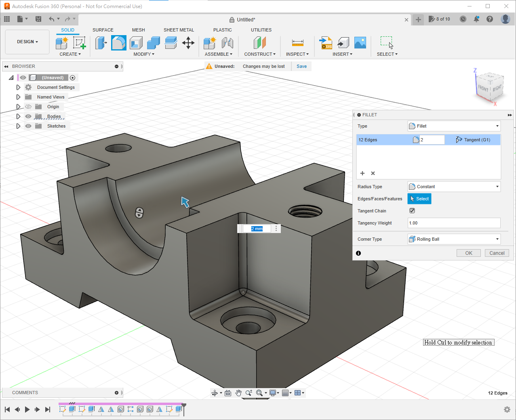This screenshot has width=516, height=420.
Task: Switch to the Surface tab
Action: (103, 30)
